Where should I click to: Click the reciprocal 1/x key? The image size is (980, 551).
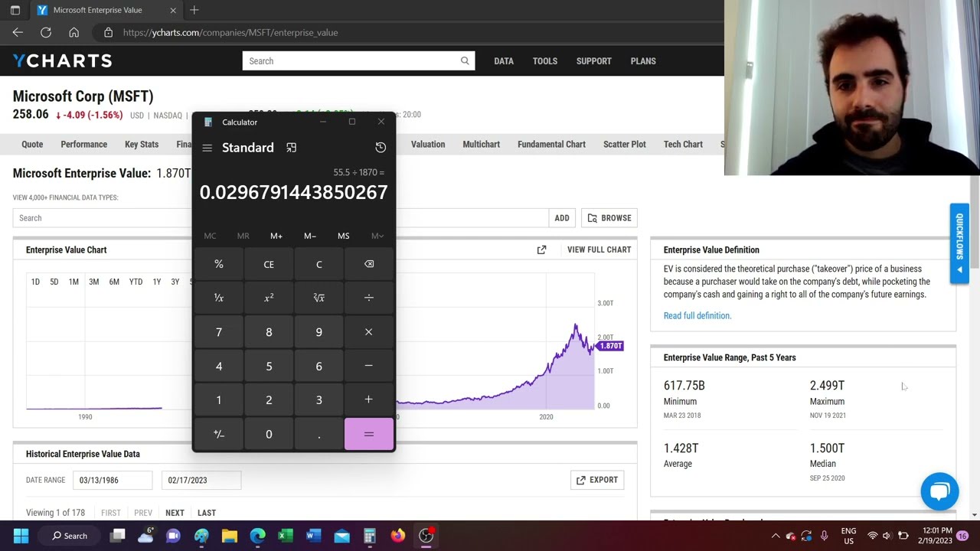pyautogui.click(x=219, y=298)
